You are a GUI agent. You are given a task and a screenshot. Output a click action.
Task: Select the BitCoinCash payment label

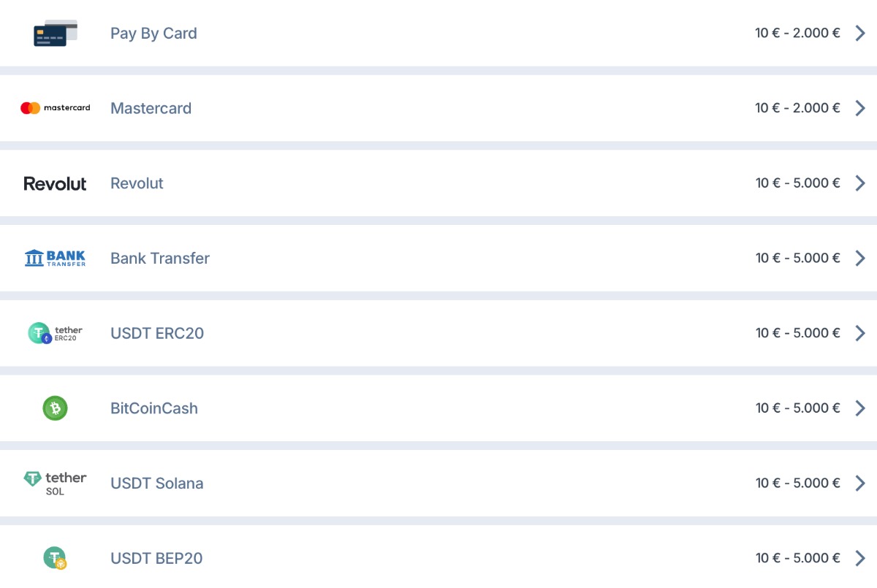tap(153, 408)
